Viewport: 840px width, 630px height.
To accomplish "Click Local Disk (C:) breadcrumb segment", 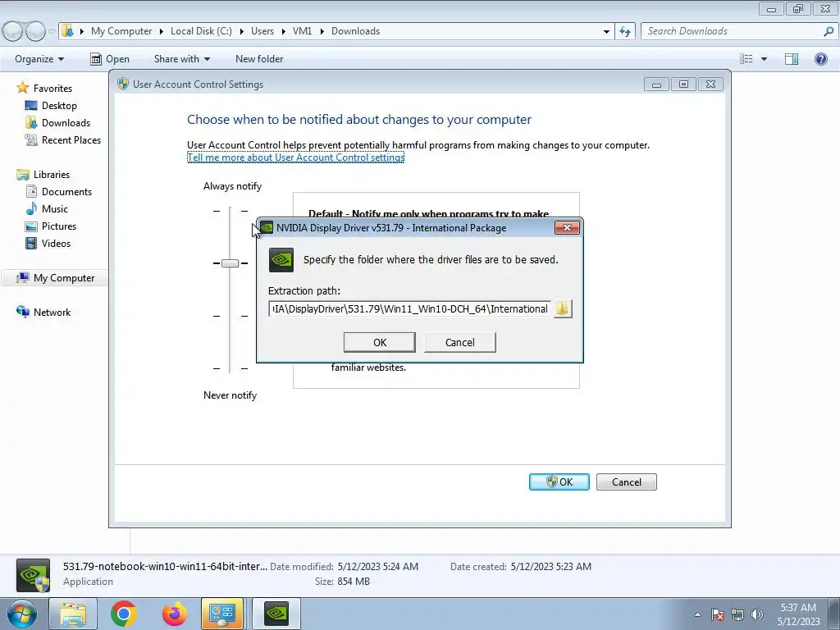I will (201, 31).
